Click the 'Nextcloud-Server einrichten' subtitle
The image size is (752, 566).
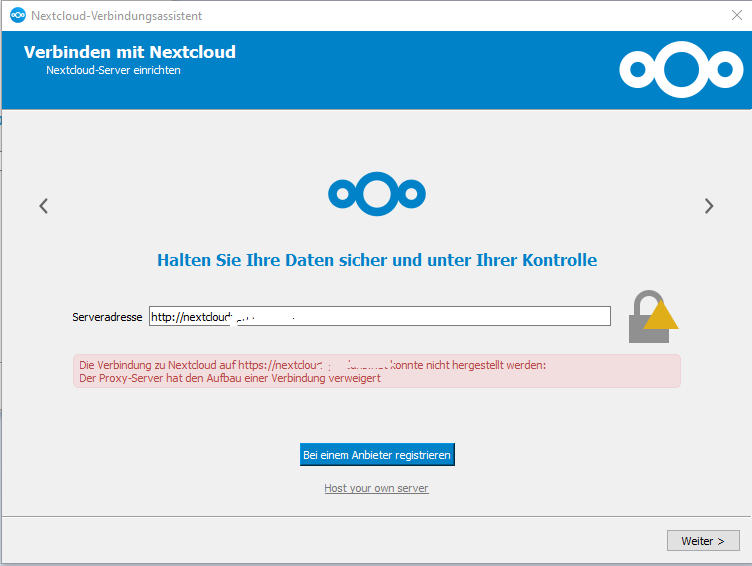coord(113,70)
